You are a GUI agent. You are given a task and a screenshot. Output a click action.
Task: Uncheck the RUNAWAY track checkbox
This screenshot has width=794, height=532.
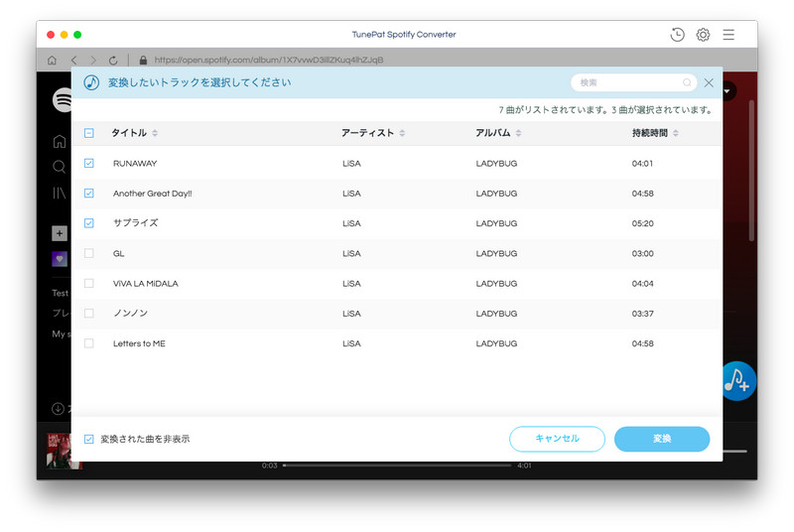(89, 163)
